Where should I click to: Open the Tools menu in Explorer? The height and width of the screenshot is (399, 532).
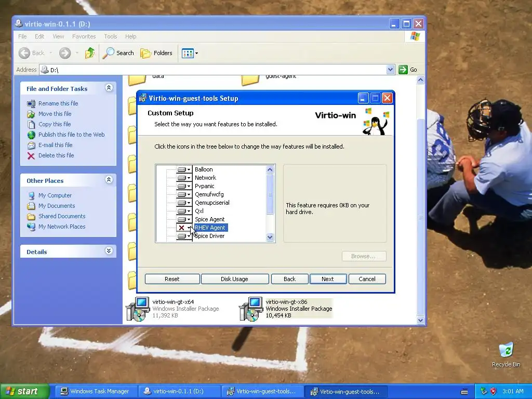(x=111, y=36)
